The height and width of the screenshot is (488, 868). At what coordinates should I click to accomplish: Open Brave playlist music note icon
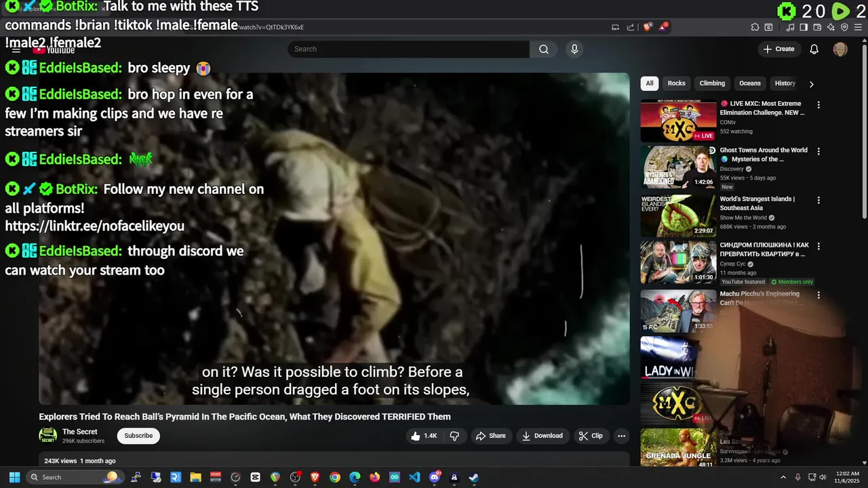[791, 27]
